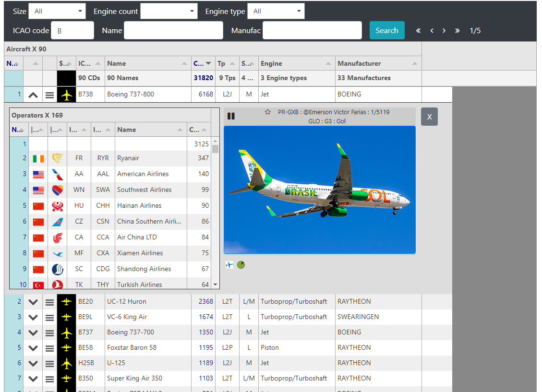Click the 6168 count for B738
Image resolution: width=542 pixels, height=392 pixels.
pyautogui.click(x=205, y=95)
